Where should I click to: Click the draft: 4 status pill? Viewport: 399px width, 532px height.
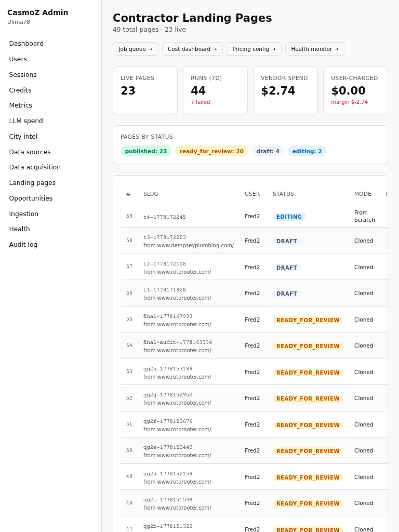pyautogui.click(x=268, y=151)
